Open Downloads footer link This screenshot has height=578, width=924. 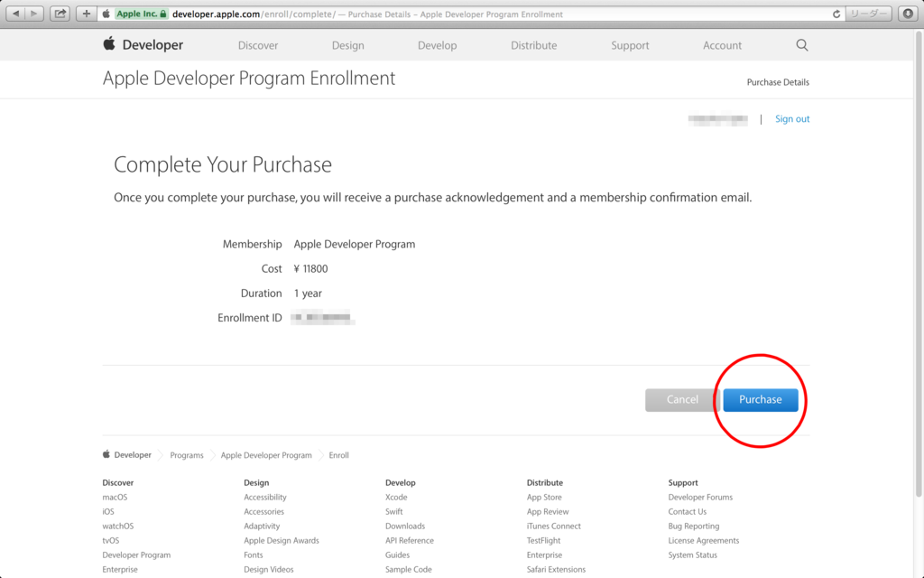point(405,527)
